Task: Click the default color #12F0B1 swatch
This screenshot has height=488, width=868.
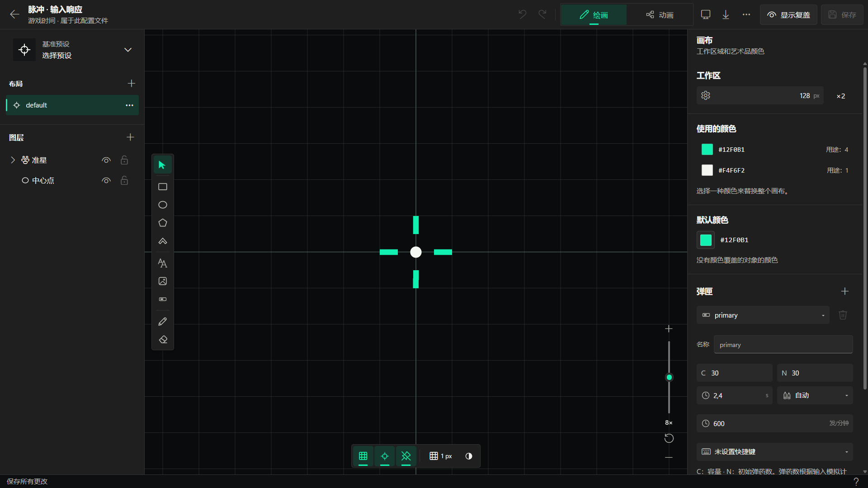Action: point(706,240)
